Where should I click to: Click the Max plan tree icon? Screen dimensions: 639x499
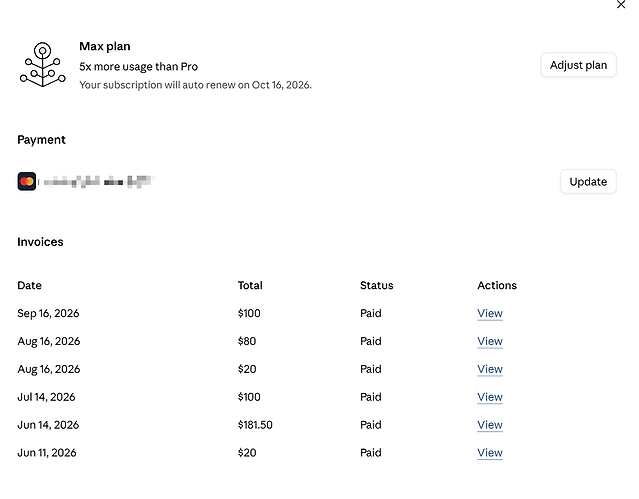(43, 64)
